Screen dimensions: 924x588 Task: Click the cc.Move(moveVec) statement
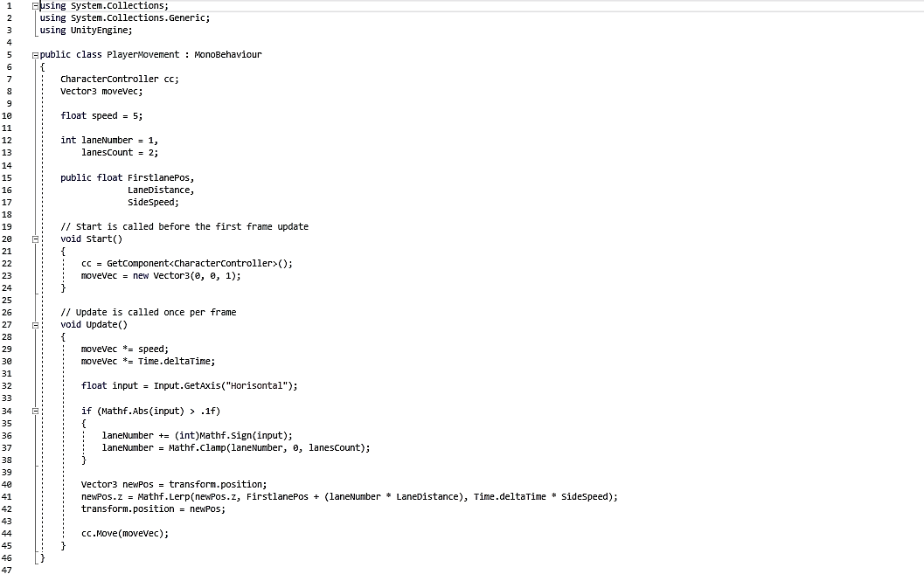pos(125,533)
